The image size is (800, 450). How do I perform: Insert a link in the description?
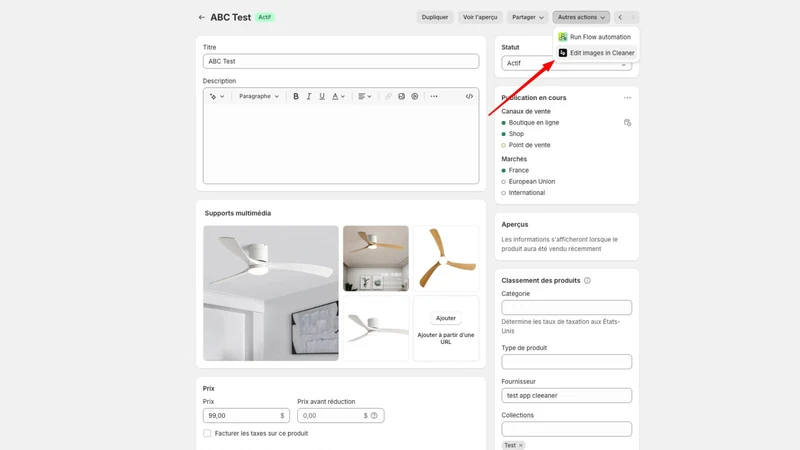pyautogui.click(x=388, y=96)
